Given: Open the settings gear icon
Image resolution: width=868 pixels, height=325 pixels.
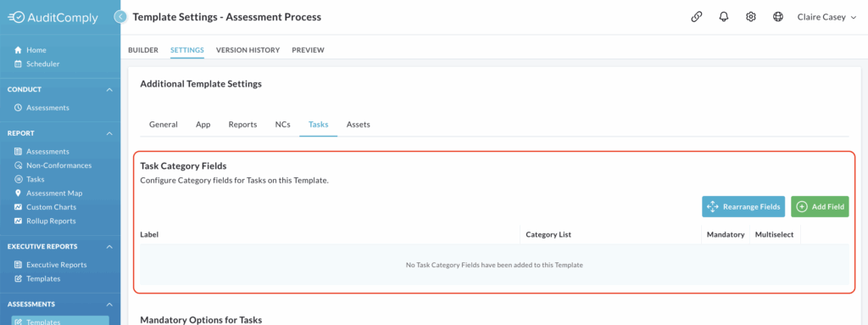Looking at the screenshot, I should [x=751, y=17].
